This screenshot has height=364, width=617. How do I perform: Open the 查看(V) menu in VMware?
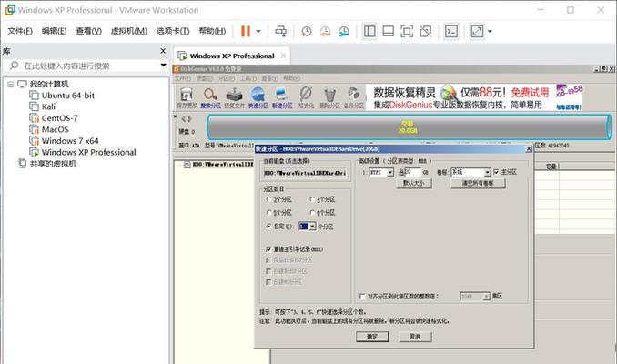coord(88,31)
